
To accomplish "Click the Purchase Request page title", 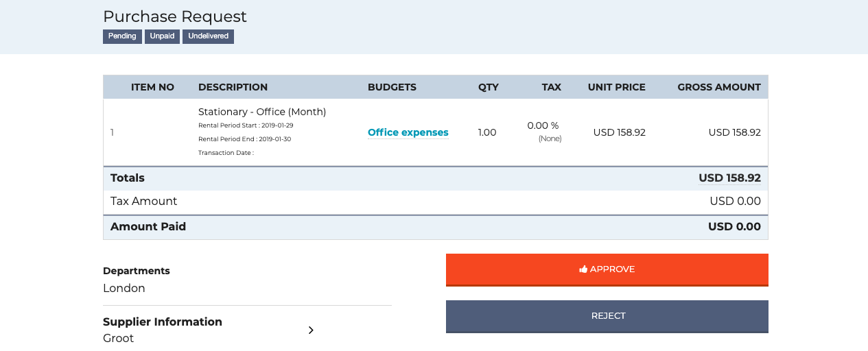I will click(x=175, y=16).
